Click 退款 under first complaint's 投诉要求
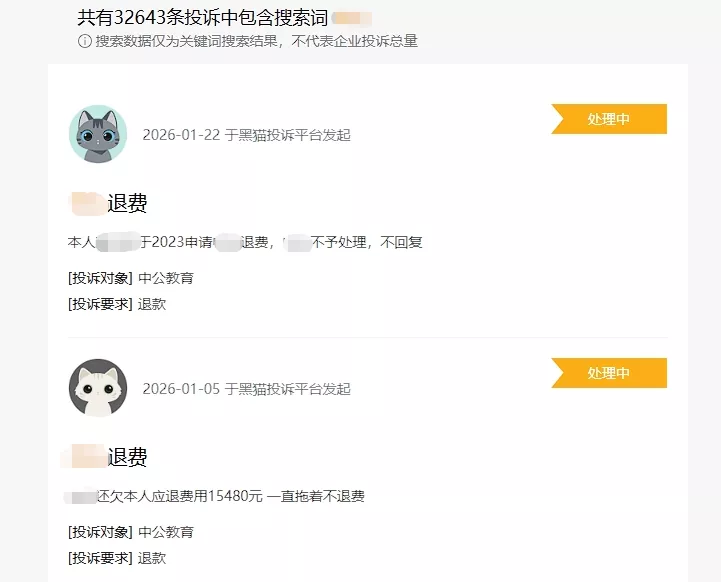The image size is (721, 582). [152, 304]
